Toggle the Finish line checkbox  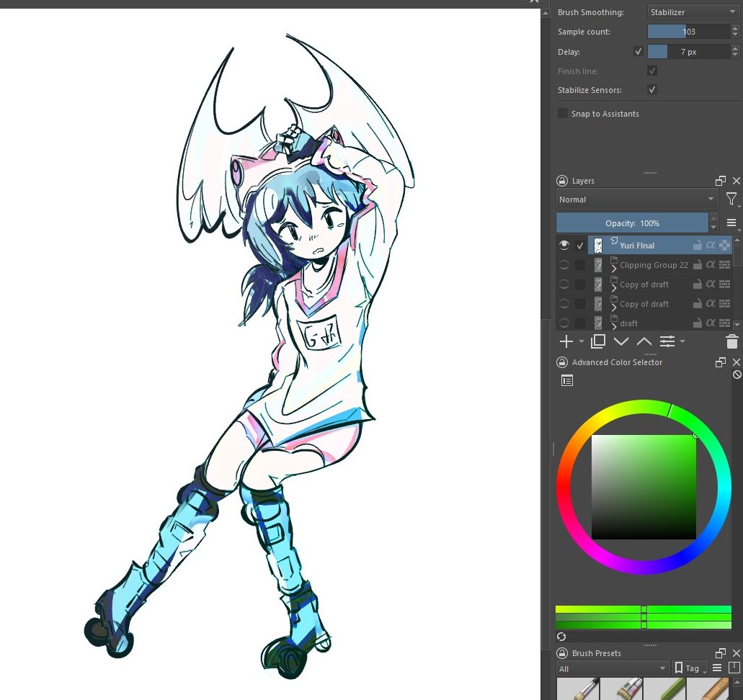652,71
